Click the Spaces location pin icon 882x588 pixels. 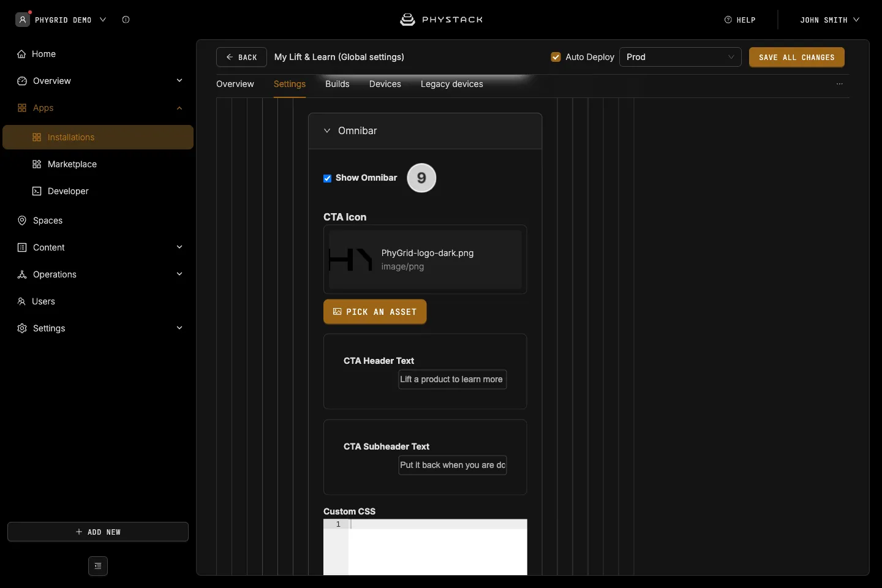(22, 221)
